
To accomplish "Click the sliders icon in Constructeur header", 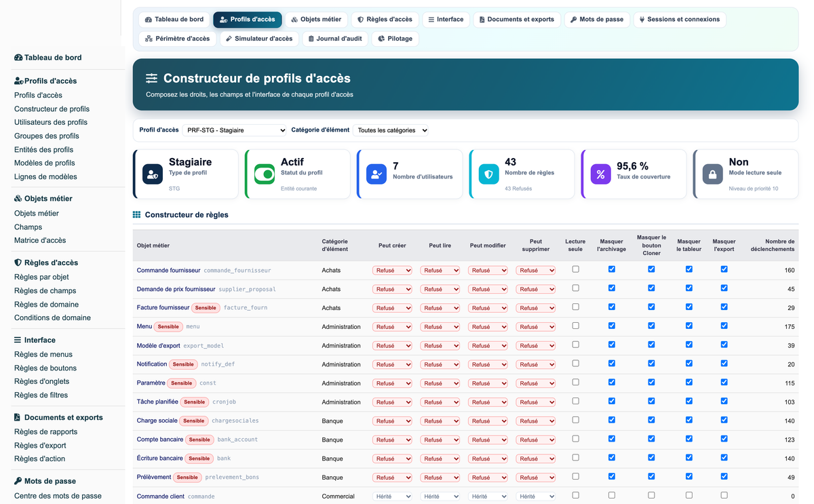I will pos(151,79).
